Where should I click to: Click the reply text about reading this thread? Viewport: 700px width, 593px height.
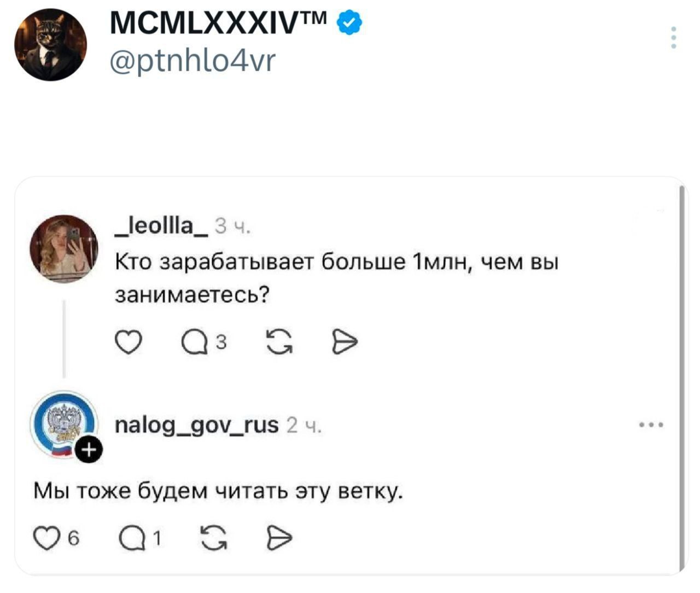click(x=218, y=491)
